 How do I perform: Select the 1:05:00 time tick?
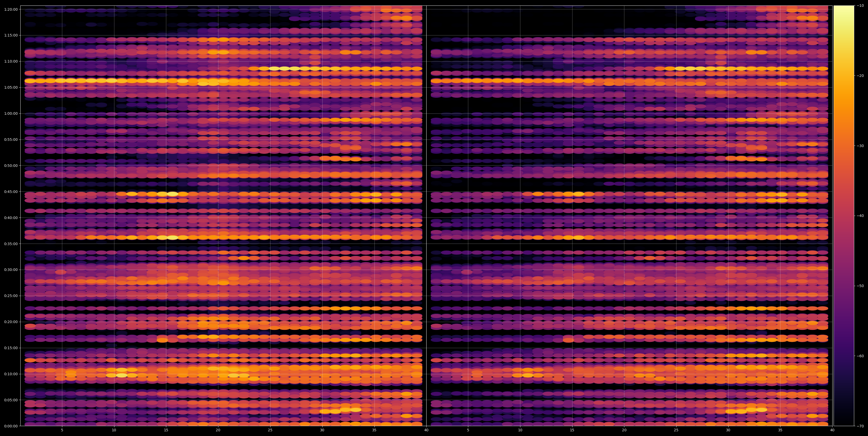[11, 87]
